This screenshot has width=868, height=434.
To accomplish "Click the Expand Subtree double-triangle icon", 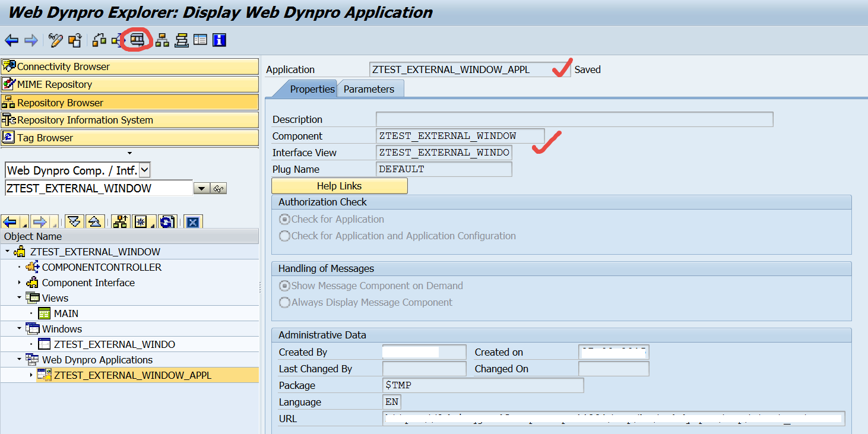I will click(x=73, y=221).
